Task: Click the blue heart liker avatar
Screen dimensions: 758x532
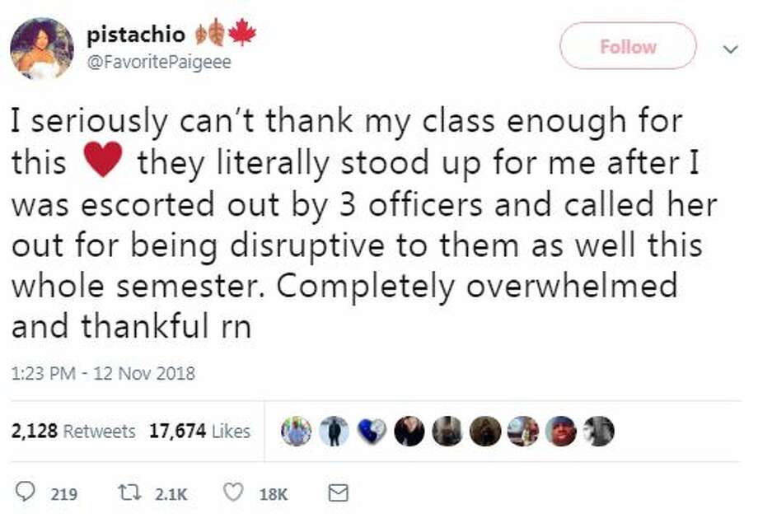Action: [372, 431]
